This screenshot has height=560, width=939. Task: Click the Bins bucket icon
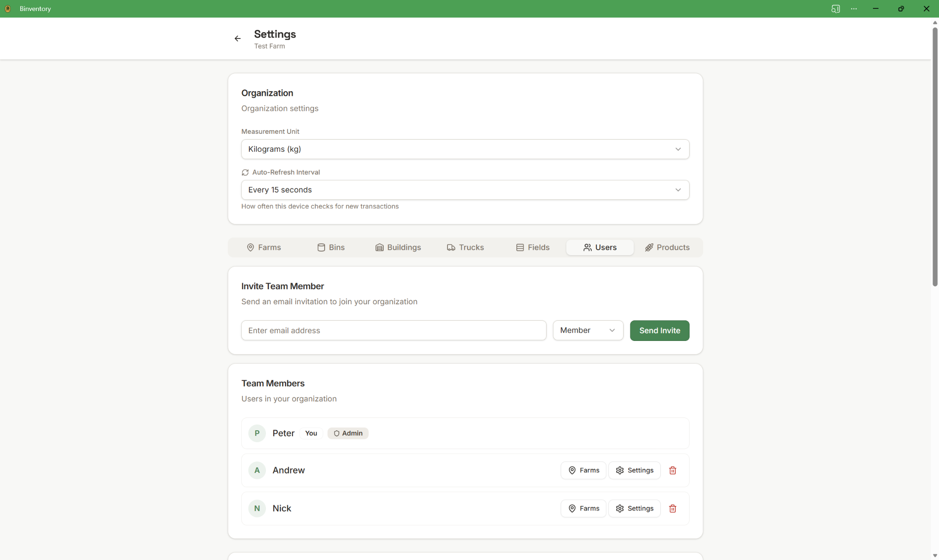[321, 247]
